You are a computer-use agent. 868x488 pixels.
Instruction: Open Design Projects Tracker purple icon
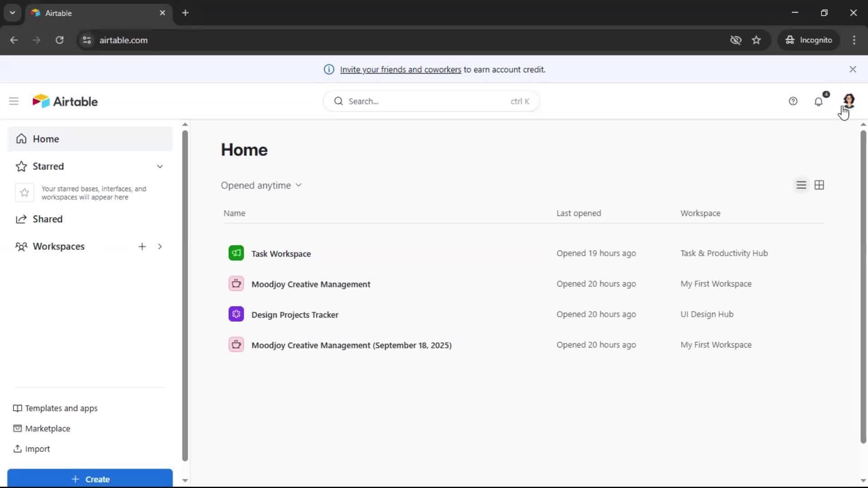[x=236, y=314]
